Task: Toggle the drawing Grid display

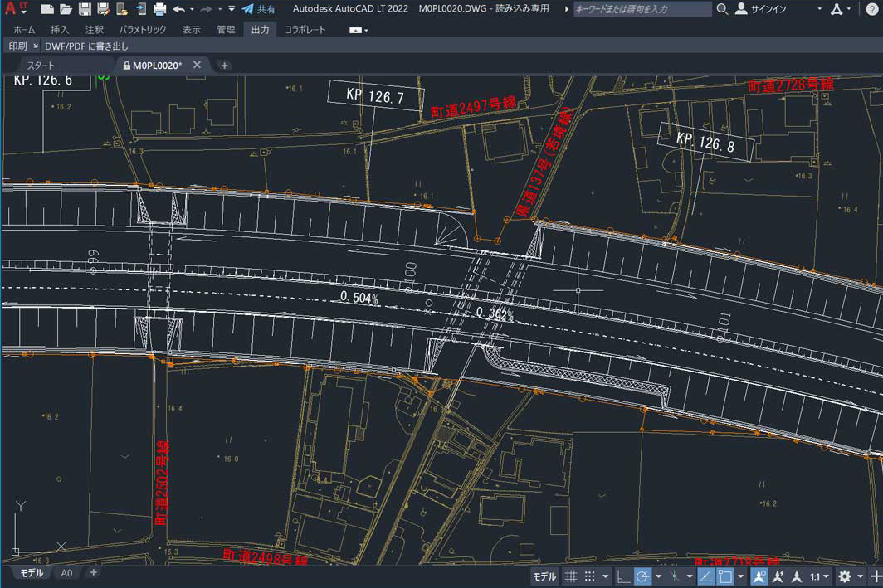Action: point(571,576)
